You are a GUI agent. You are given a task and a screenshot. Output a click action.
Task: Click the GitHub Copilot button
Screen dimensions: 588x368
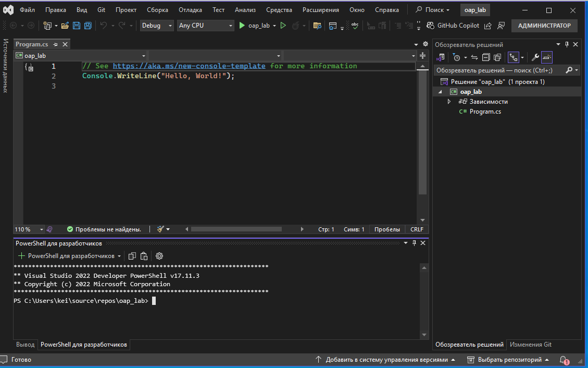click(x=453, y=26)
